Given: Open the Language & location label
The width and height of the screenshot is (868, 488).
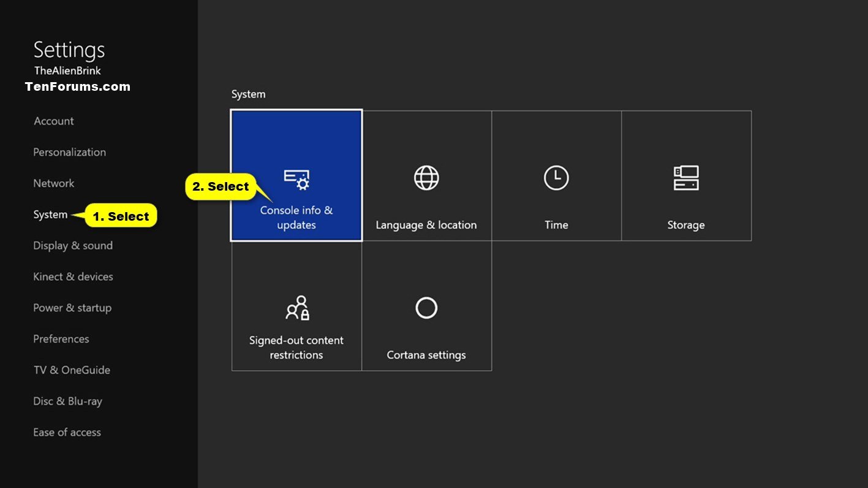Looking at the screenshot, I should pos(426,225).
